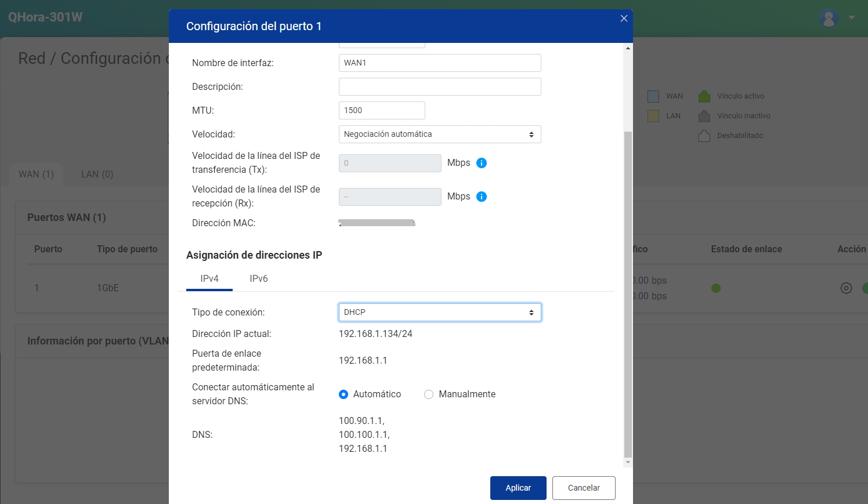Click the Cancelar button
The height and width of the screenshot is (504, 868).
click(584, 488)
